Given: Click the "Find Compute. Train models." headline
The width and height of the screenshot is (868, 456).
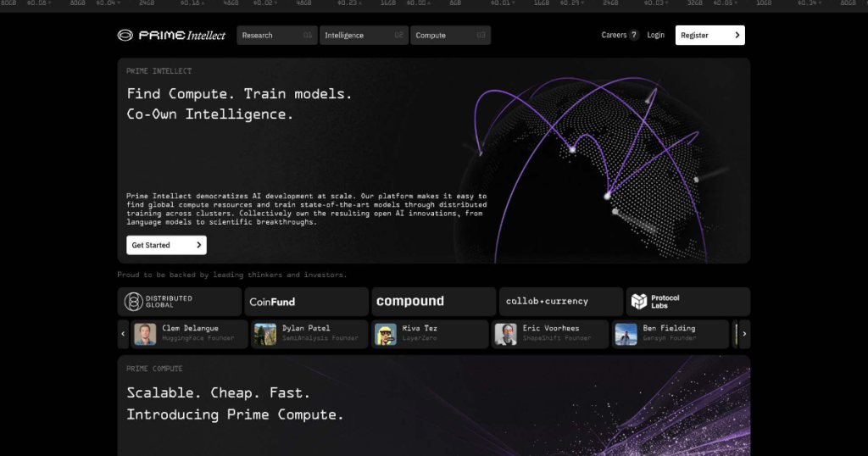Looking at the screenshot, I should point(239,94).
